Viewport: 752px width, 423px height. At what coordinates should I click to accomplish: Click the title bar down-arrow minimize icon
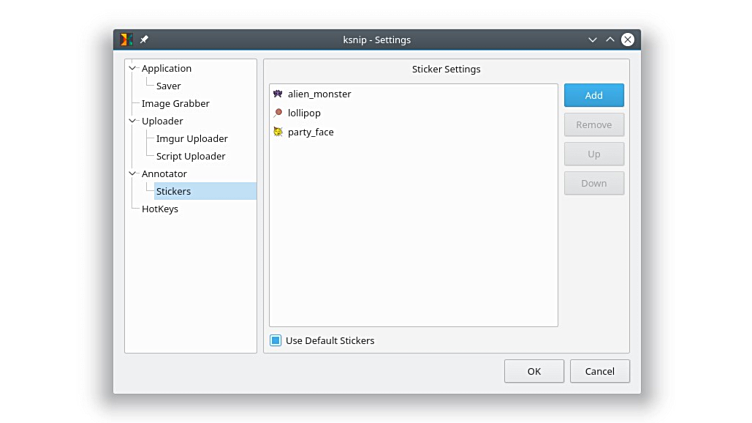pos(592,40)
